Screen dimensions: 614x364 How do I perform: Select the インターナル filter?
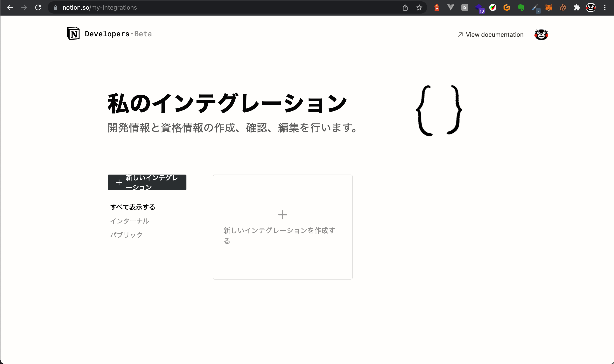coord(130,221)
